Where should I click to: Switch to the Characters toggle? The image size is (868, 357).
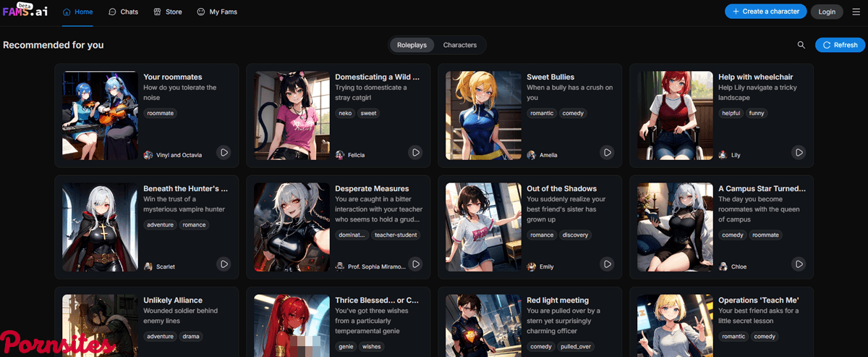pyautogui.click(x=459, y=45)
